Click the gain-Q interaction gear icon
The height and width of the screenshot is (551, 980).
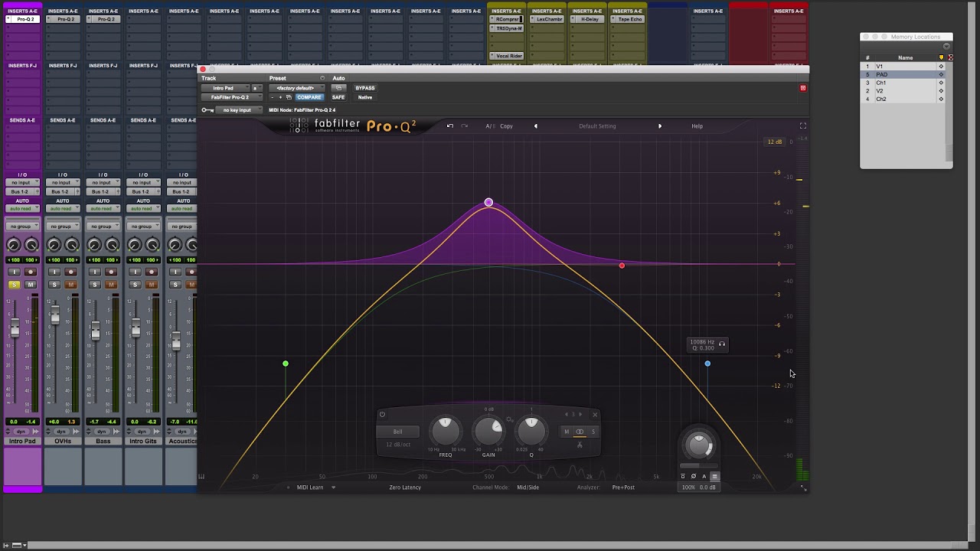point(511,419)
